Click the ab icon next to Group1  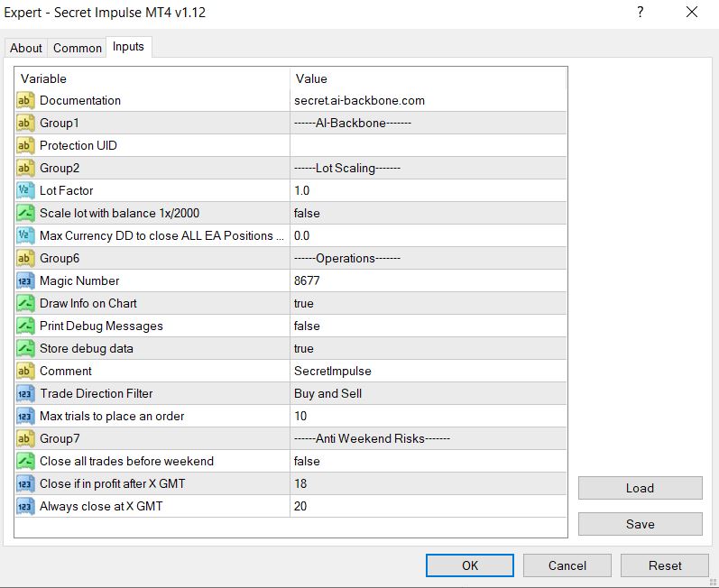(25, 123)
